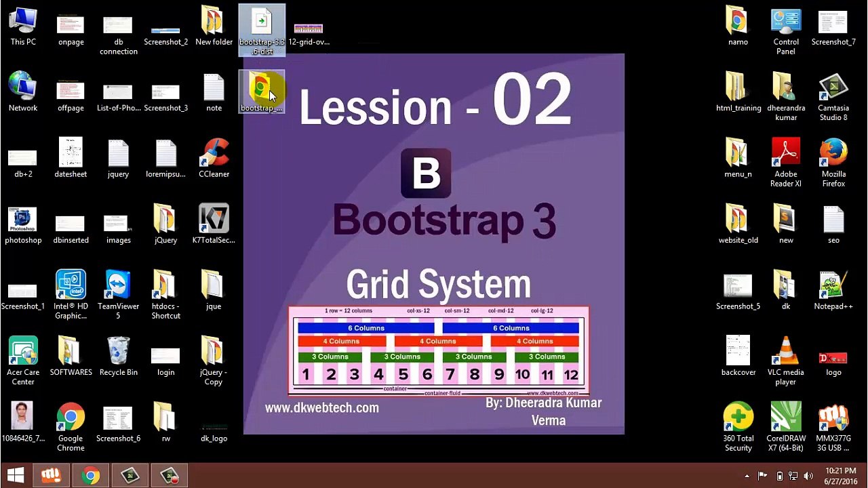
Task: Open Notepad++ desktop shortcut
Action: point(833,290)
